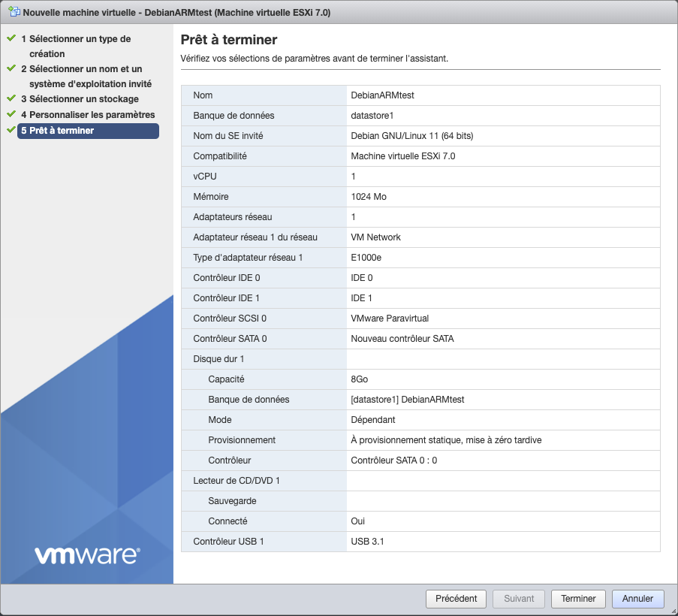Select the Nom row showing DebianARMtest
Image resolution: width=678 pixels, height=616 pixels.
coord(420,95)
